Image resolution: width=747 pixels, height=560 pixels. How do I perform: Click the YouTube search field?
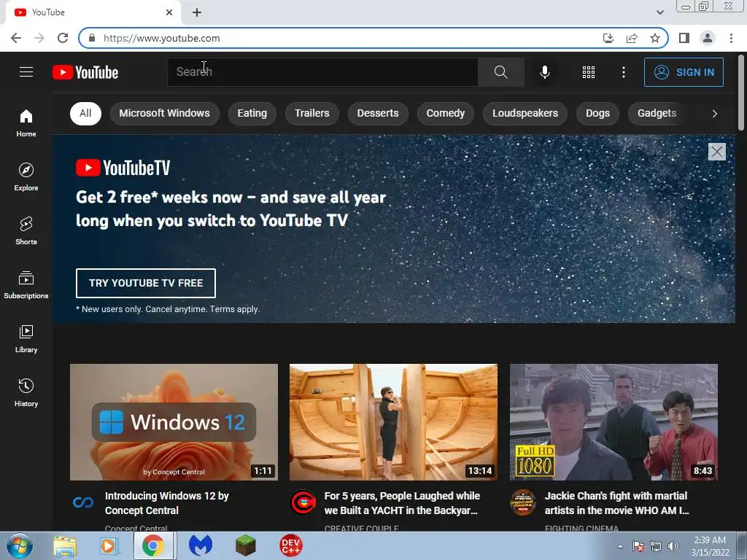click(x=322, y=72)
